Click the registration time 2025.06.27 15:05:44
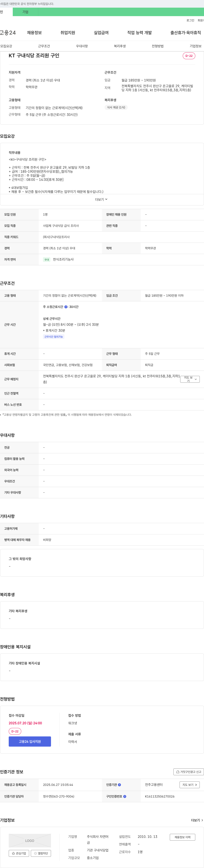The height and width of the screenshot is (868, 204). [x=58, y=785]
